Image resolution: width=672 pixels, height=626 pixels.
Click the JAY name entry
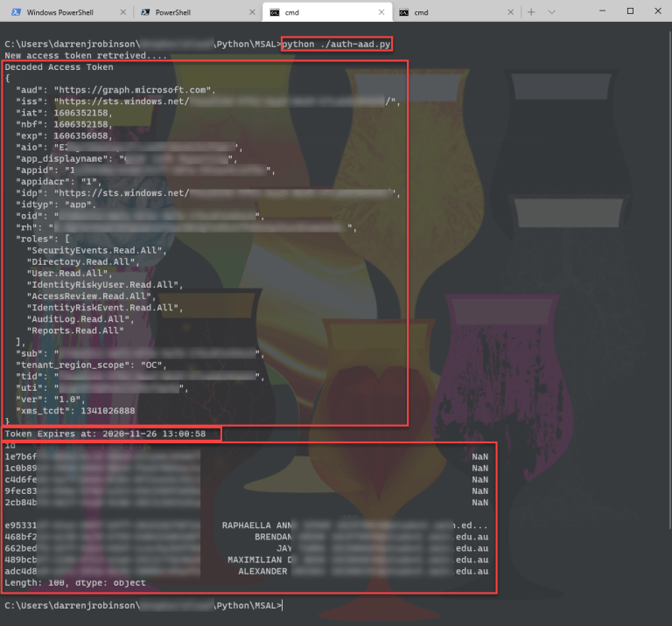point(284,548)
